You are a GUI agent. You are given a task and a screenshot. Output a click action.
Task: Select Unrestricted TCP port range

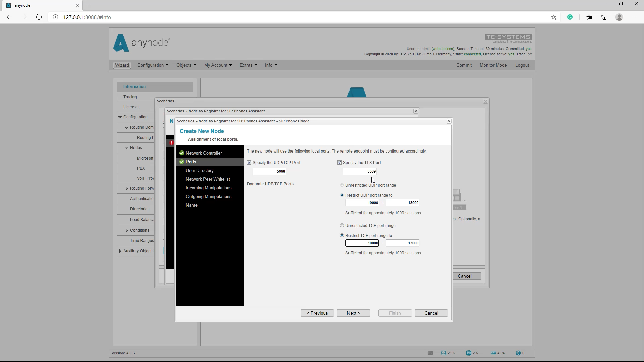tap(342, 225)
